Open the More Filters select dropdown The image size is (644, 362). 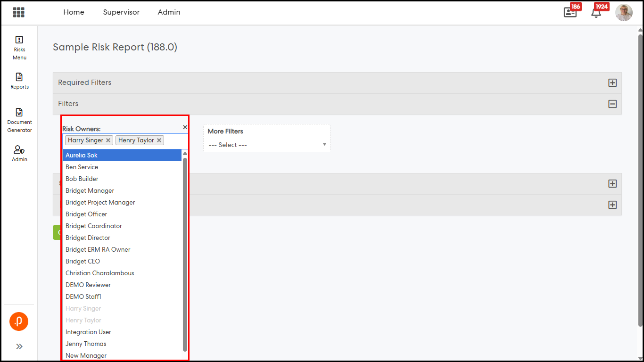(x=267, y=145)
